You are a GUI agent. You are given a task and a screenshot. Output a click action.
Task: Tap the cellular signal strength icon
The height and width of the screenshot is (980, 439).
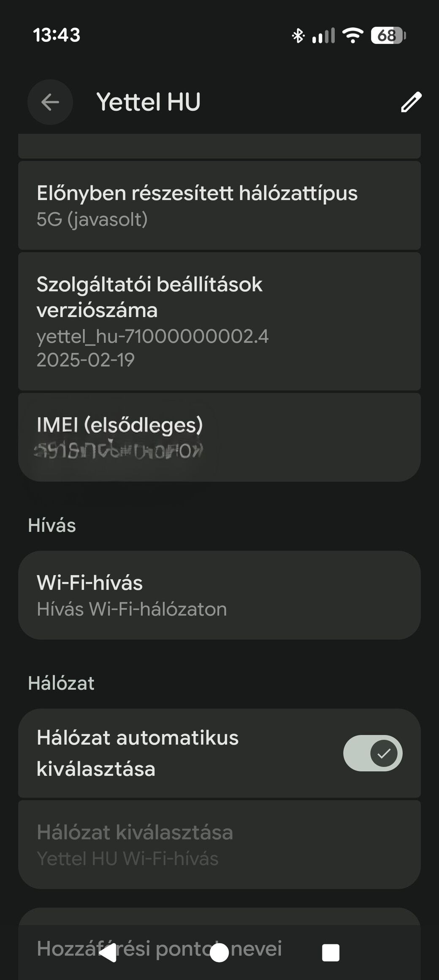[323, 35]
